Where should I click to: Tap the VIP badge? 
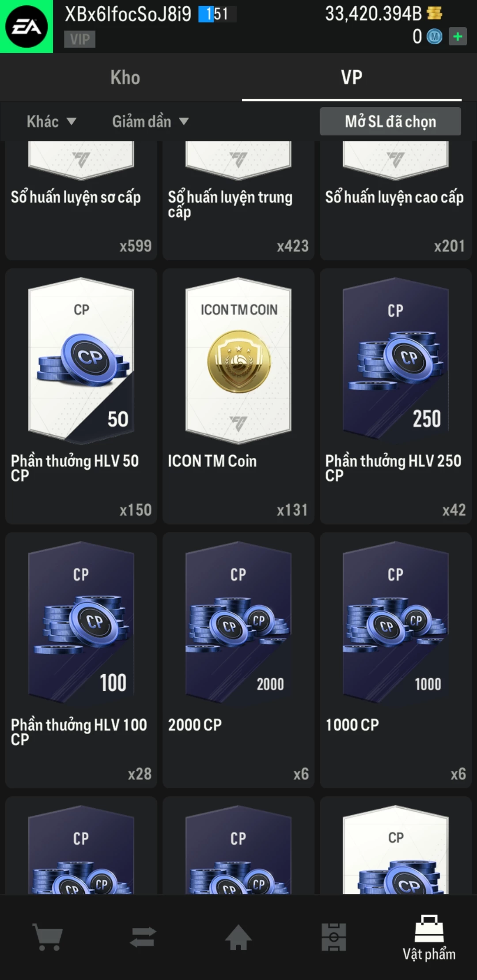80,39
